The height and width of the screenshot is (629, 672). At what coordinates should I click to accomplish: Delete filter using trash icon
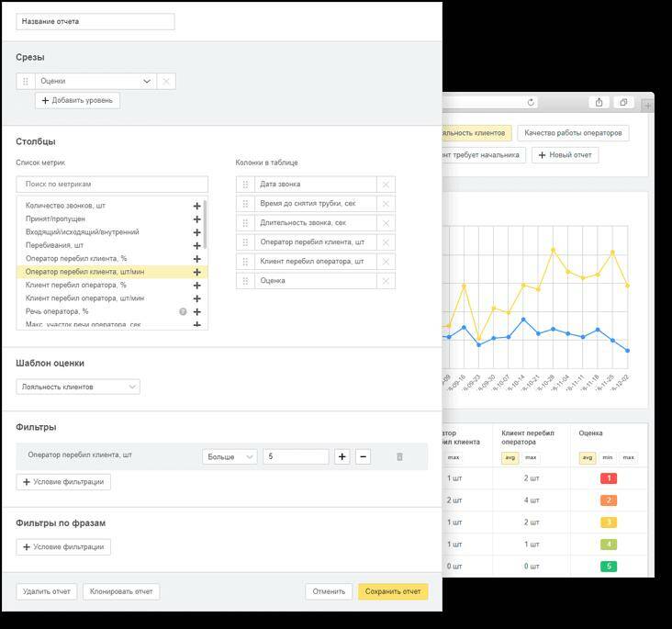(x=399, y=456)
